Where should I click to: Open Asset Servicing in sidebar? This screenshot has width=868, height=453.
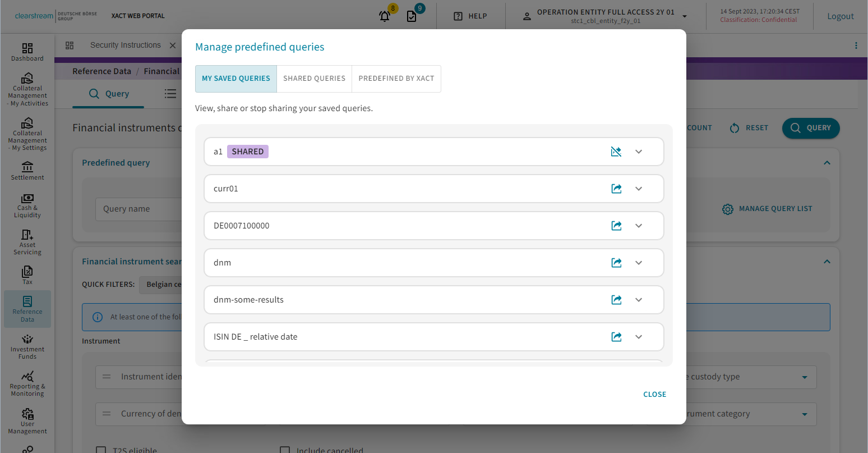pyautogui.click(x=27, y=242)
